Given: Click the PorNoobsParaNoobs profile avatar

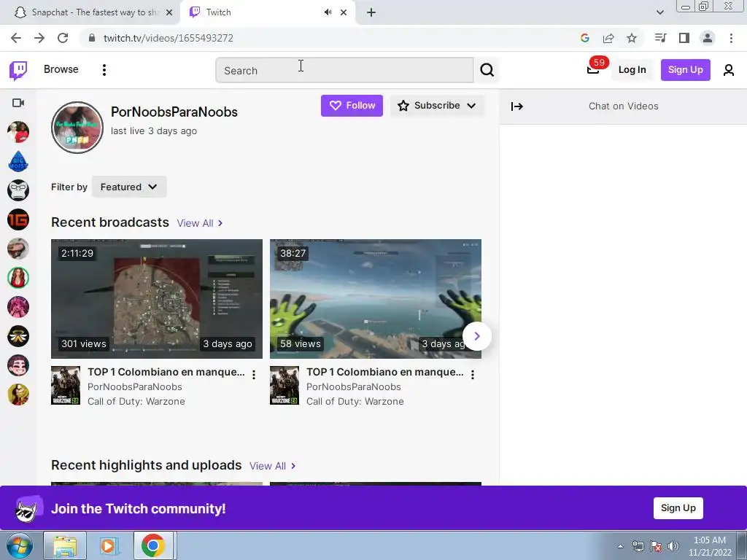Looking at the screenshot, I should (x=77, y=127).
